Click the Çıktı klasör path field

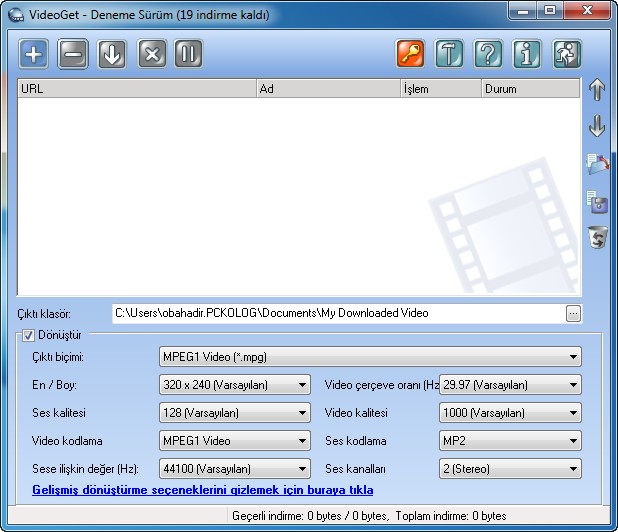[339, 313]
